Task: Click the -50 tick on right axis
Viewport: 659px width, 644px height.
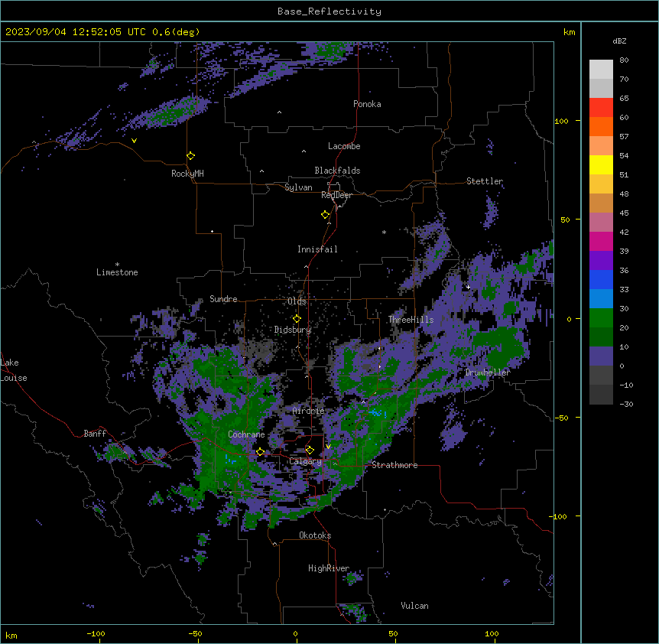Action: pyautogui.click(x=561, y=418)
